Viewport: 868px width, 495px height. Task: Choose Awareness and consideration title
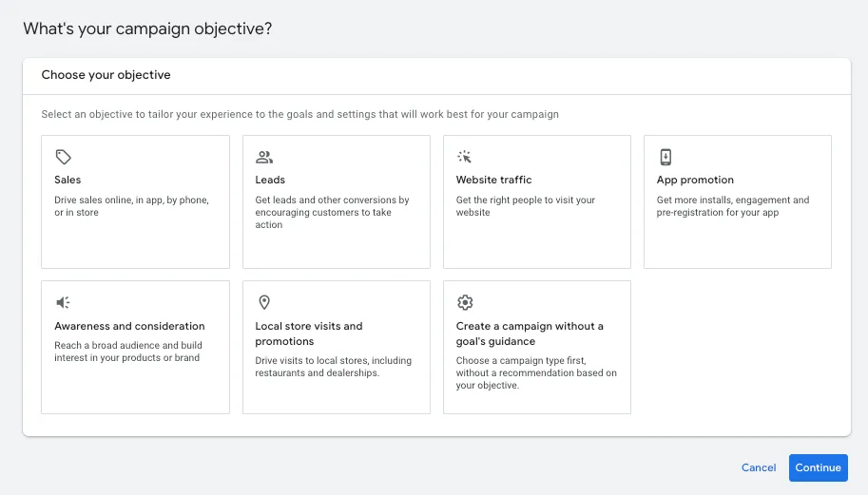click(x=129, y=326)
